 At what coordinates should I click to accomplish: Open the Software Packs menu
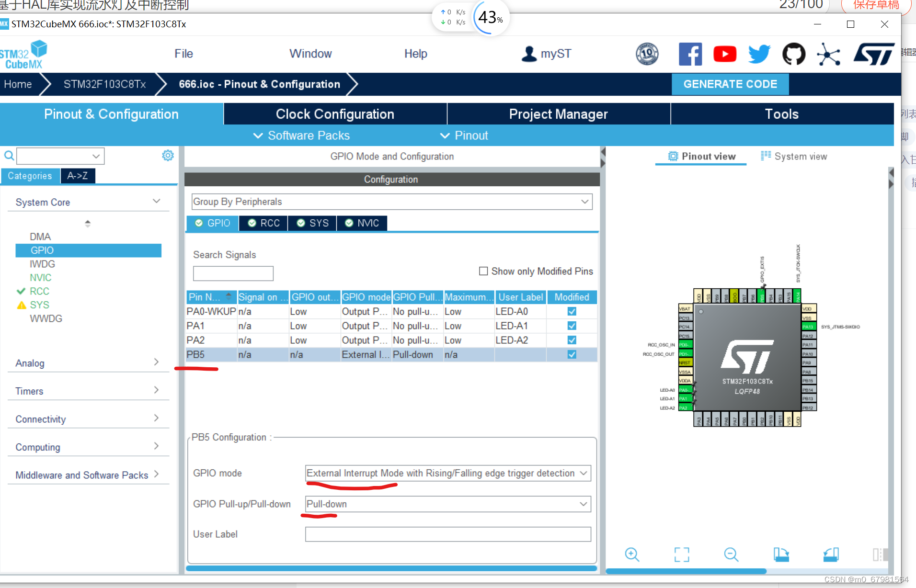(302, 136)
